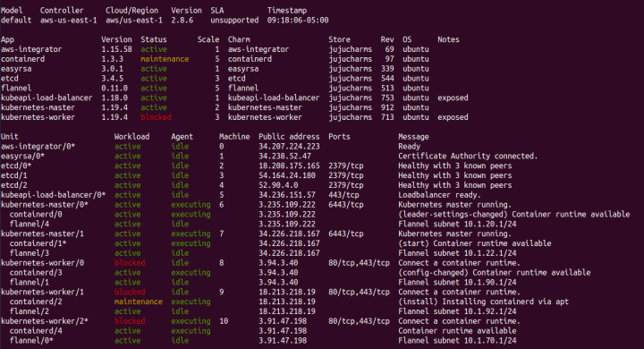The width and height of the screenshot is (644, 349).
Task: Select the port '443/tcp' for kubeapi-load-balancer/0
Action: pyautogui.click(x=343, y=195)
